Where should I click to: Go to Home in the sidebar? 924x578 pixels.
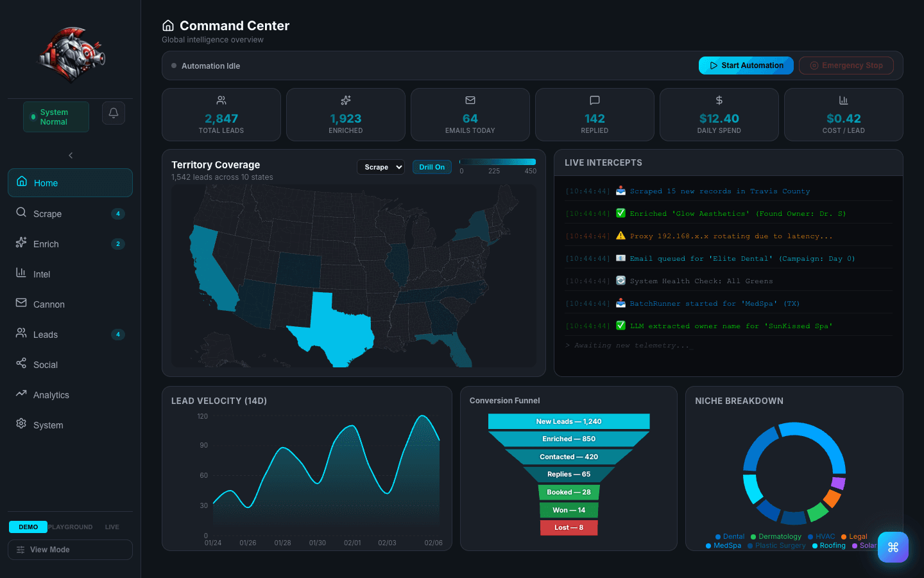70,183
